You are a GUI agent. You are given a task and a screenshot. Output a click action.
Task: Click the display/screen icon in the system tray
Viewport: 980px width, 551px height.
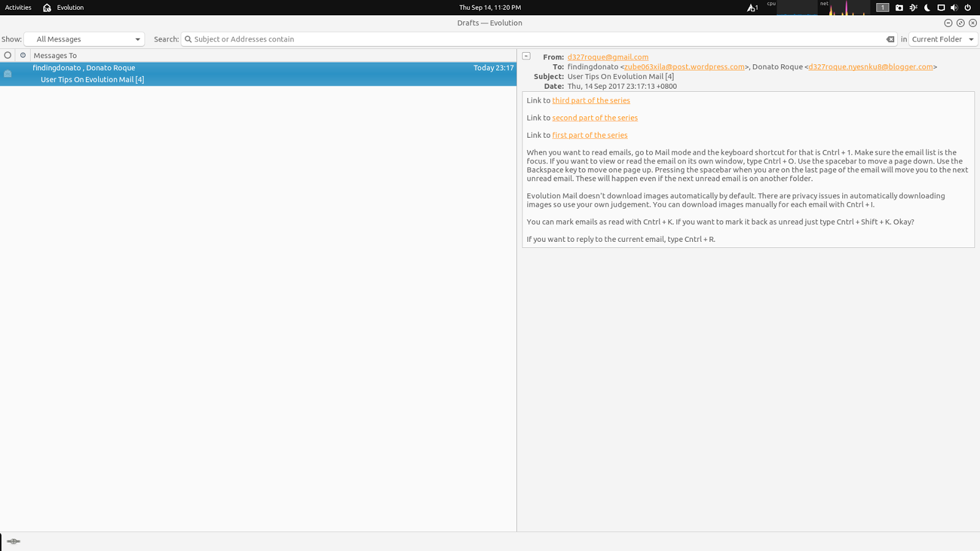pyautogui.click(x=941, y=7)
